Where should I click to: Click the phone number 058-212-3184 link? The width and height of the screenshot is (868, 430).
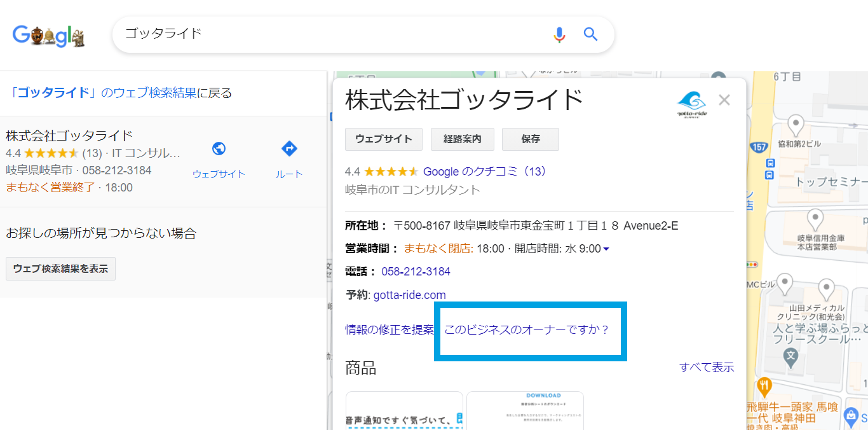point(416,272)
